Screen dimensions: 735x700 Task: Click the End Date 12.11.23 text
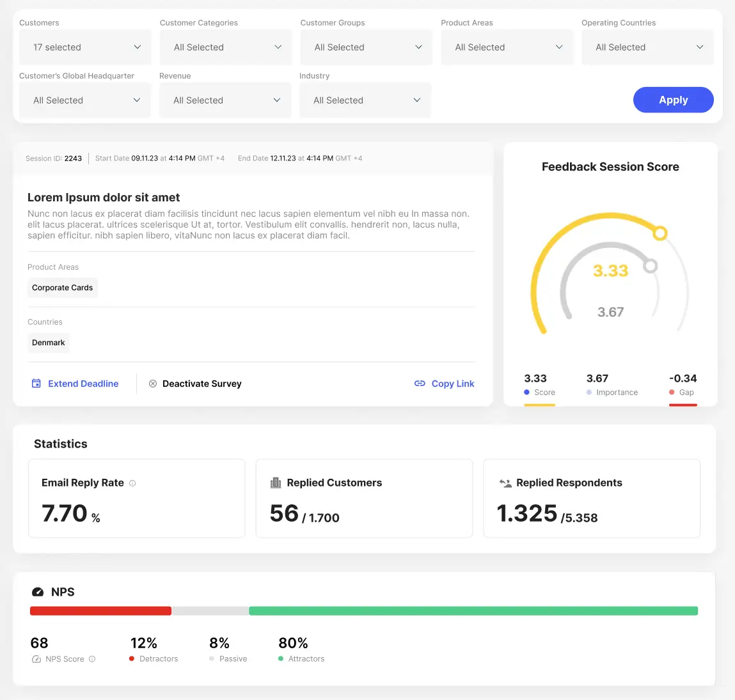[x=283, y=159]
